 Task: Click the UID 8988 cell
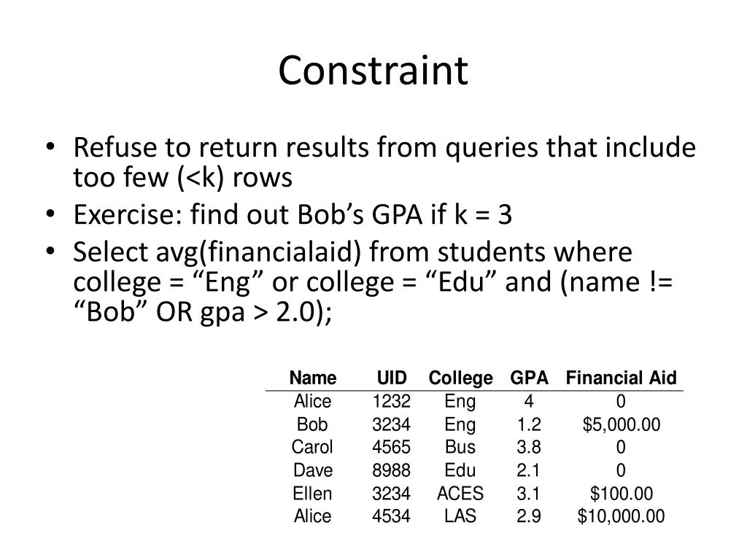pyautogui.click(x=391, y=470)
